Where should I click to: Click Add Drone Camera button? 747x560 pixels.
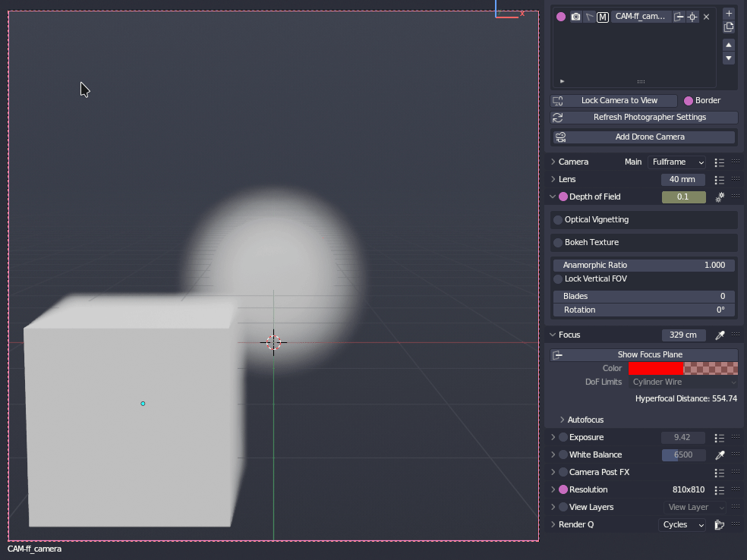point(644,137)
